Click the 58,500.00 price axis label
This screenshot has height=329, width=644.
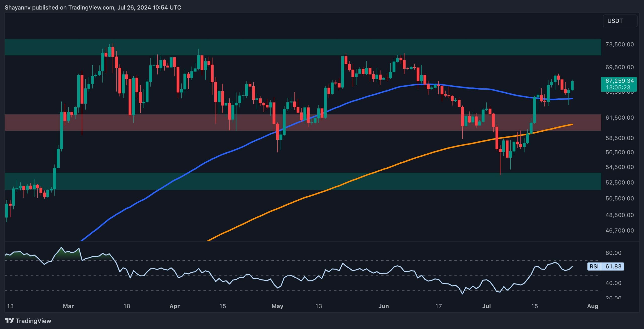(620, 138)
